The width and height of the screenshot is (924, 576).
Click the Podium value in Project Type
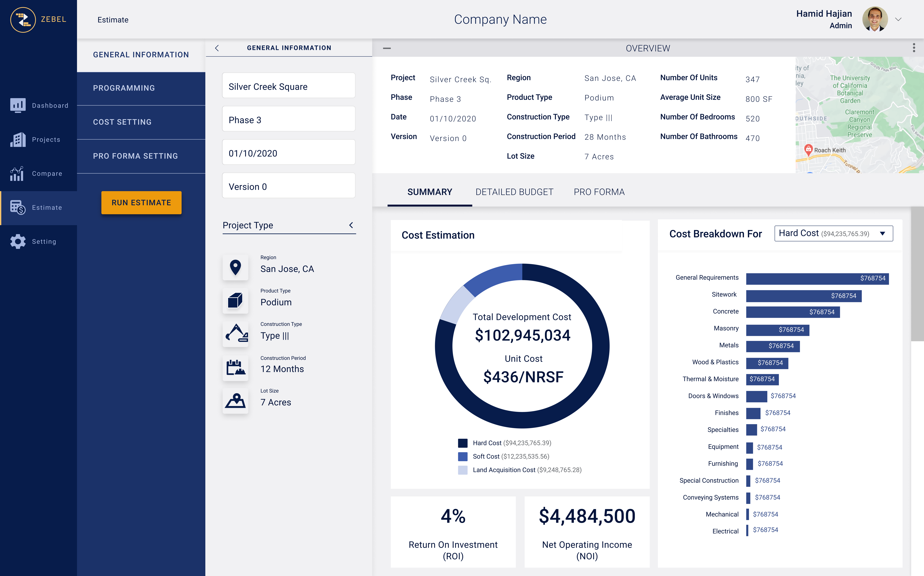[x=276, y=302]
